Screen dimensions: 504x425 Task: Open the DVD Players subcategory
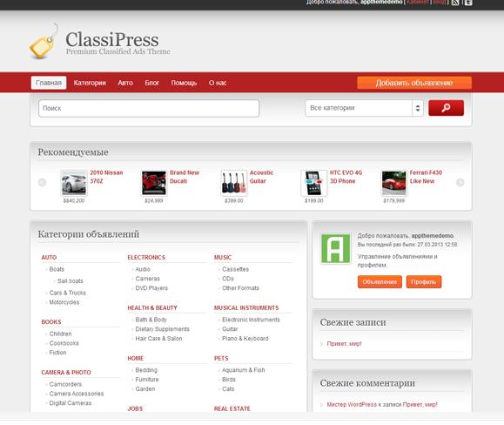[x=151, y=288]
